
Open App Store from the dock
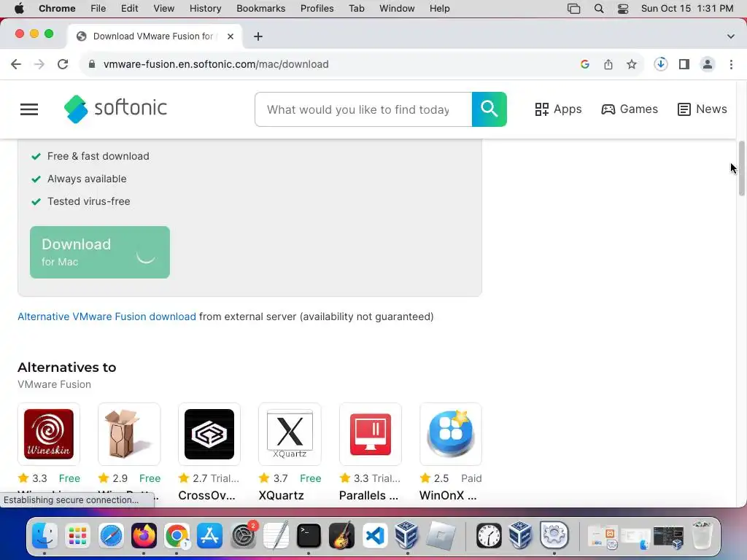tap(209, 535)
